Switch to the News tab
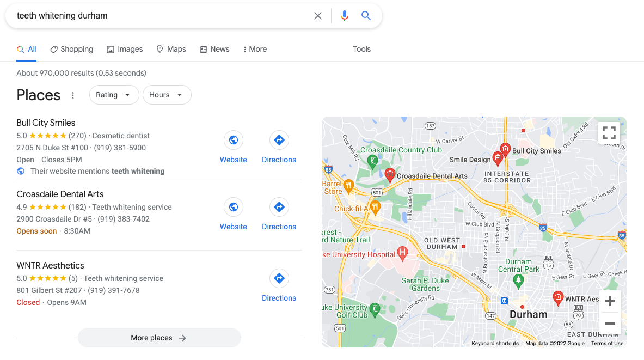Screen dimensions: 644x360 pos(215,50)
